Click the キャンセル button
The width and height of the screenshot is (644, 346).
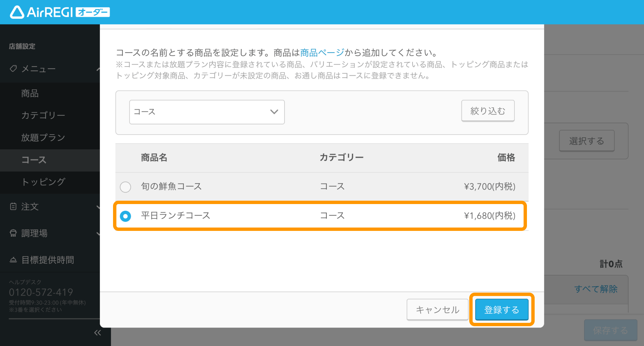[x=437, y=310]
